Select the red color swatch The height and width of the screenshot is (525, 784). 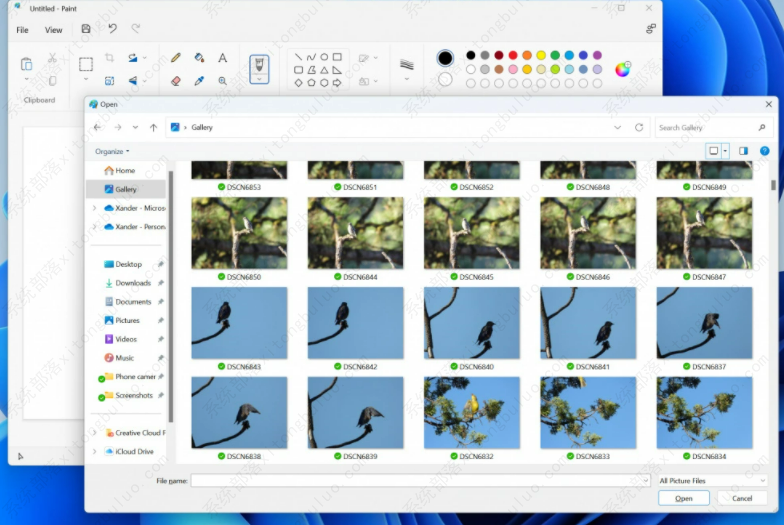point(513,55)
